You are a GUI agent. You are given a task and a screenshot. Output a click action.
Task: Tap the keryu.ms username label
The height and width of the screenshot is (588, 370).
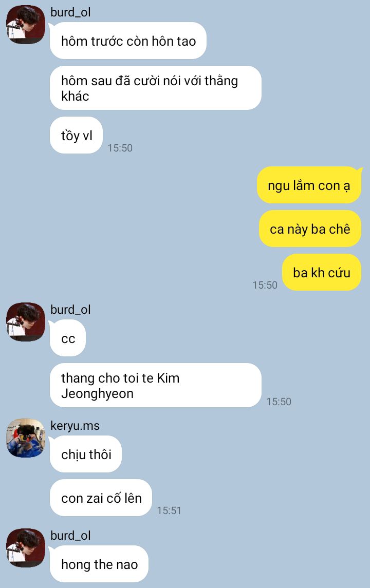tap(75, 426)
